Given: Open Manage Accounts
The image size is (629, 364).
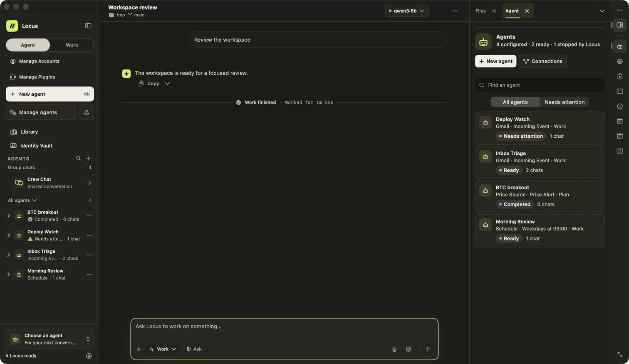Looking at the screenshot, I should (x=35, y=61).
